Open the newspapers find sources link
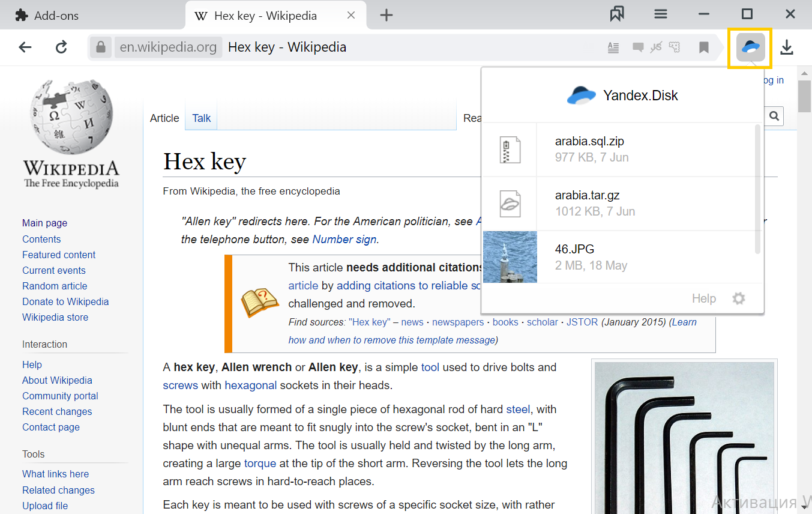 (458, 322)
